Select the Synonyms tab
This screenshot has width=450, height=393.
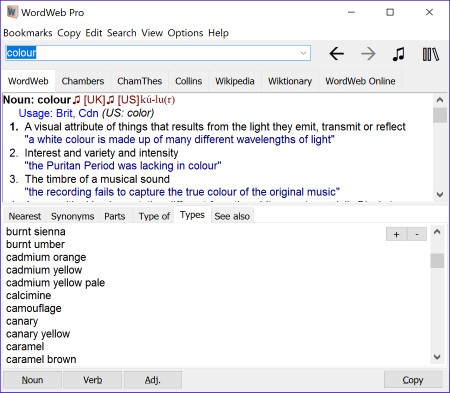(x=73, y=216)
